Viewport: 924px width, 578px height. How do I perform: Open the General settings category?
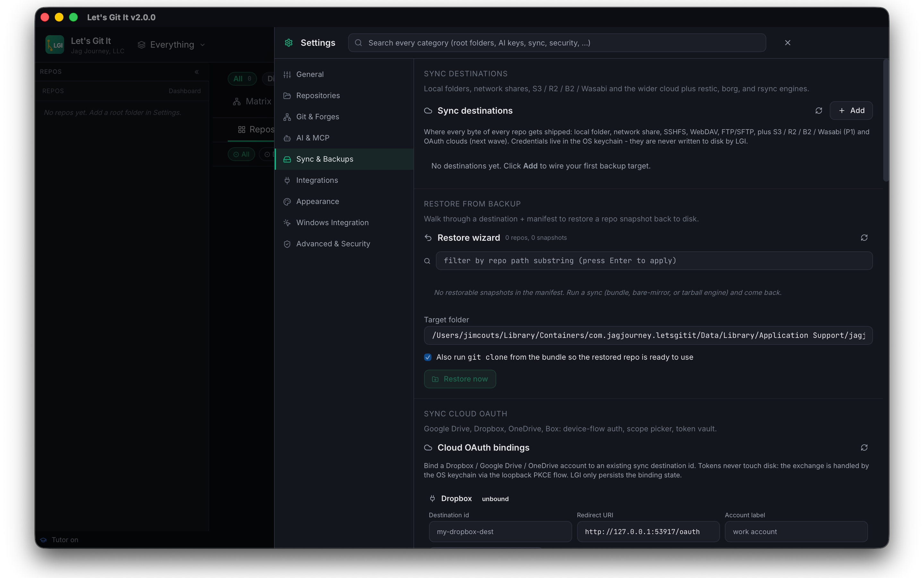344,74
